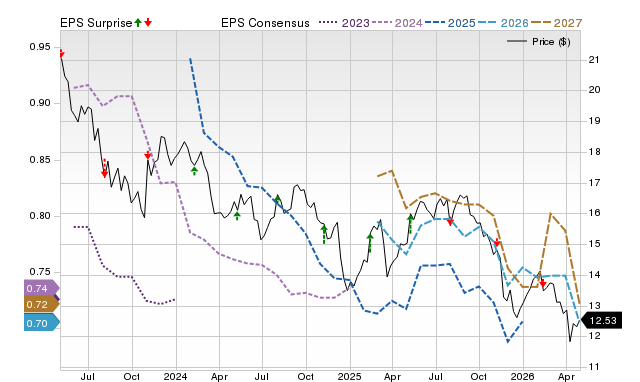Click green surprise marker near May 2024
The width and height of the screenshot is (640, 382).
[237, 215]
